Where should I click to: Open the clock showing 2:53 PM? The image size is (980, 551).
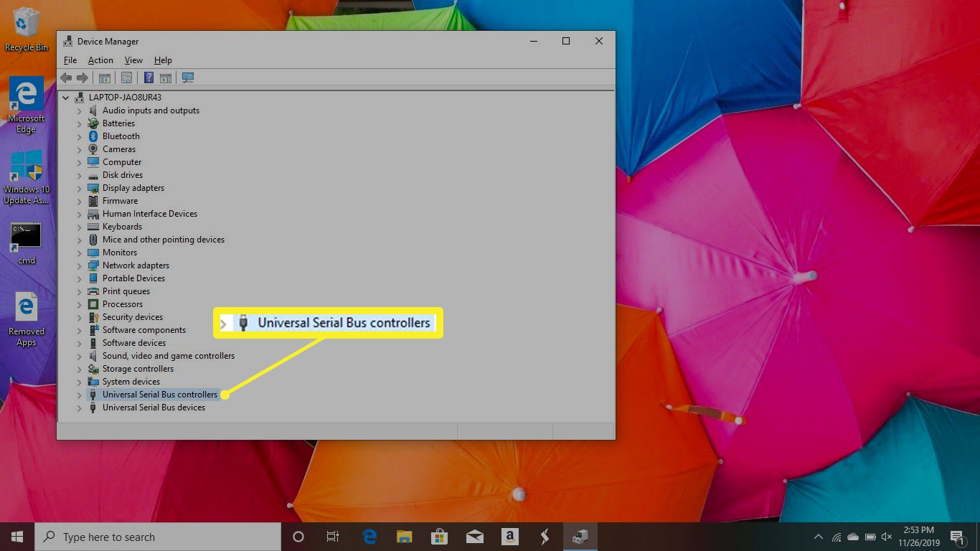coord(918,537)
